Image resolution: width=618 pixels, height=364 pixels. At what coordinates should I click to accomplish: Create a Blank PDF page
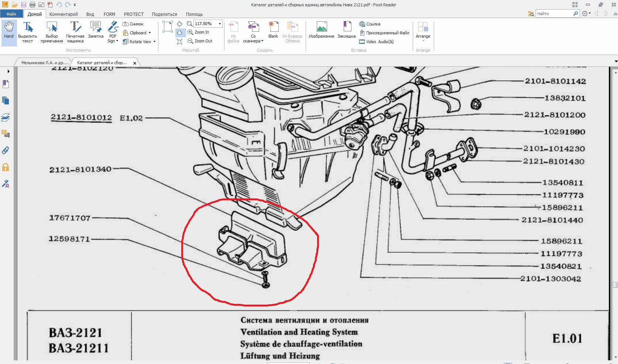coord(273,30)
